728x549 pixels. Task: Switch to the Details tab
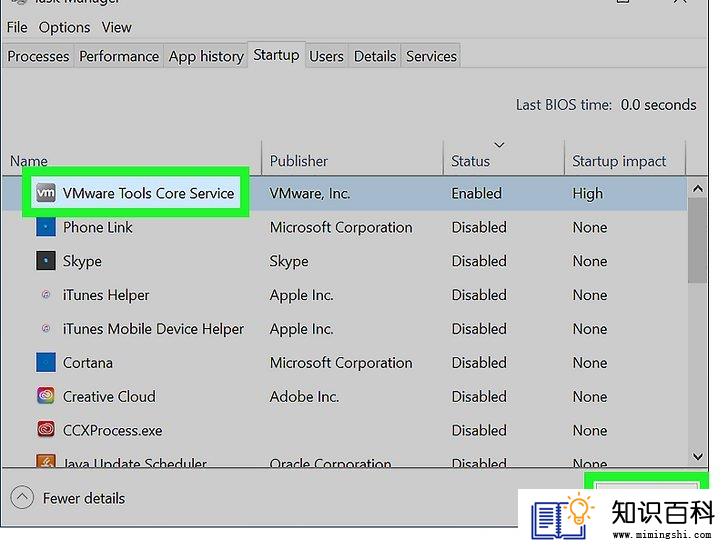[x=375, y=56]
